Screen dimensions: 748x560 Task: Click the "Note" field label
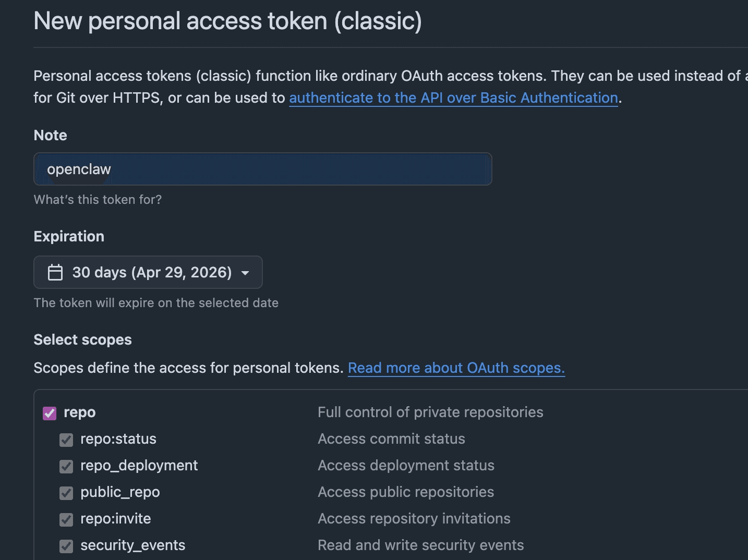coord(50,136)
